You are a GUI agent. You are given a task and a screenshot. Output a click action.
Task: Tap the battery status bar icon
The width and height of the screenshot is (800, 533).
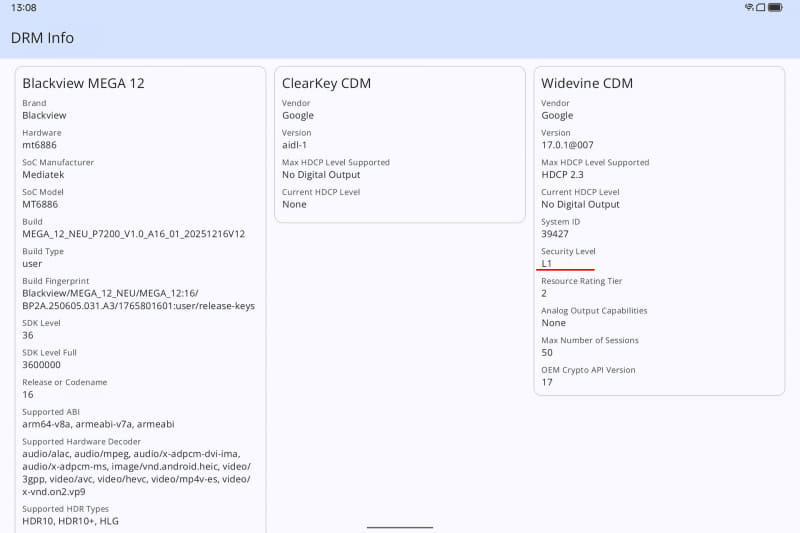pyautogui.click(x=776, y=7)
